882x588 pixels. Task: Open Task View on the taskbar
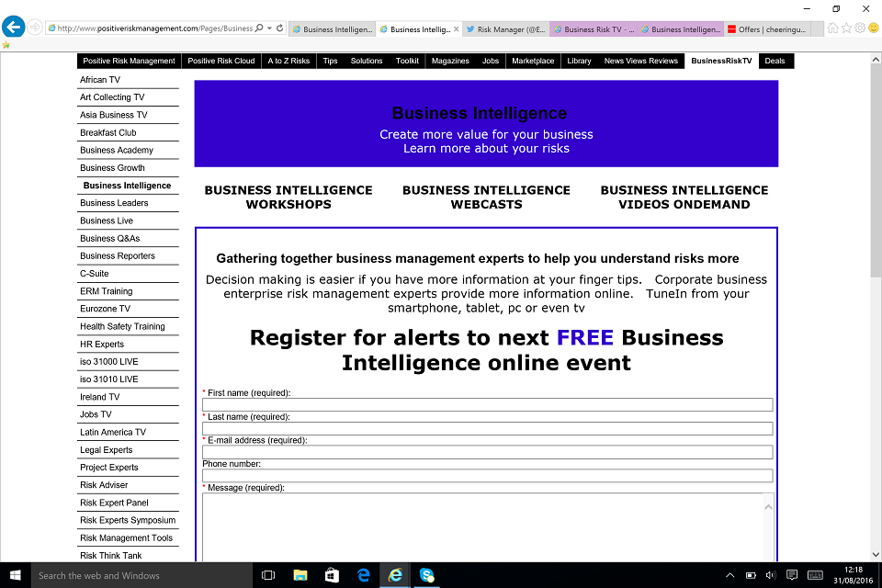pyautogui.click(x=268, y=575)
